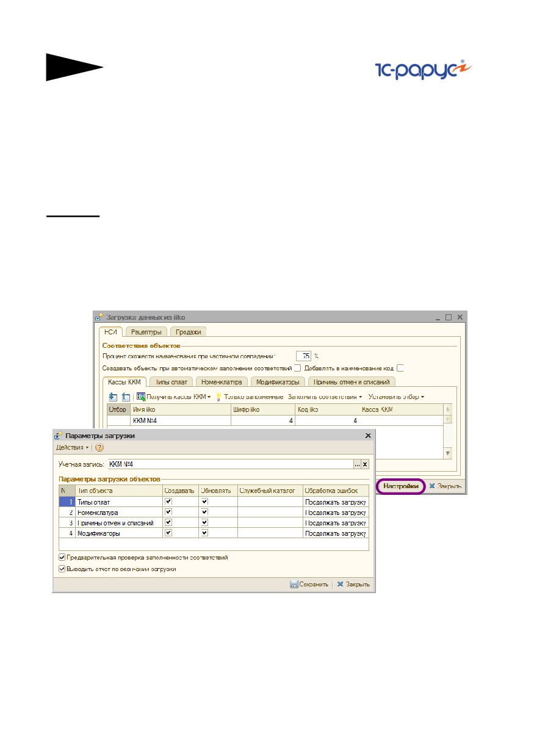The image size is (534, 756).
Task: Click the Учетная запись input field
Action: click(230, 464)
